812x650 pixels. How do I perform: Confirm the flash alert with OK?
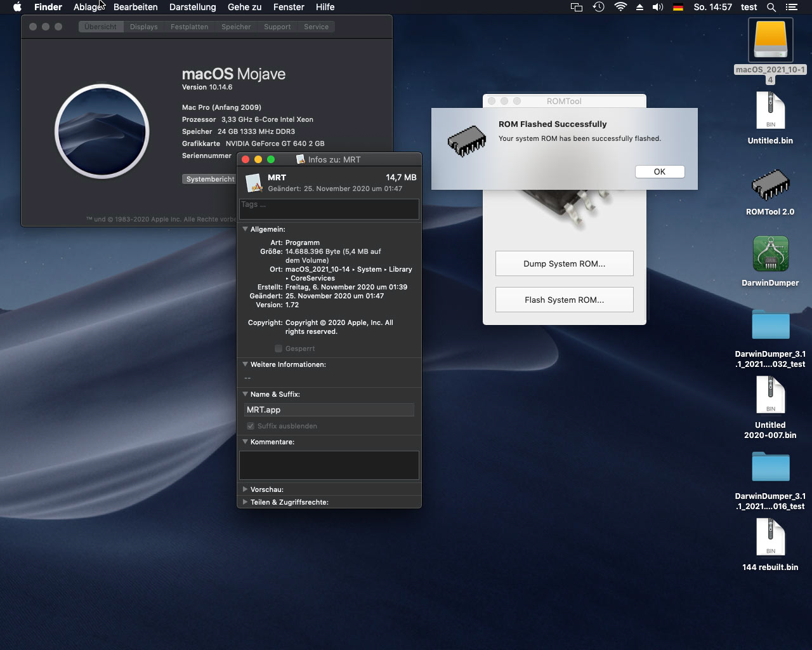[x=660, y=171]
